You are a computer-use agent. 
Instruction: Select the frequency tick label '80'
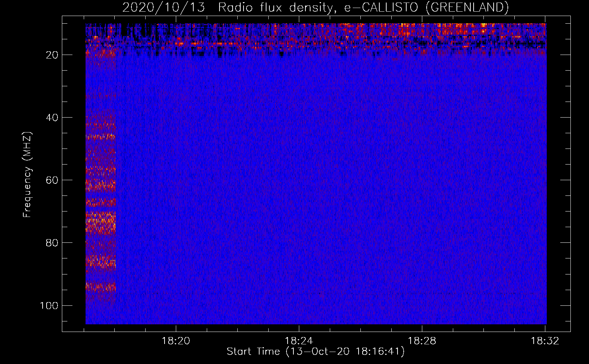point(52,243)
